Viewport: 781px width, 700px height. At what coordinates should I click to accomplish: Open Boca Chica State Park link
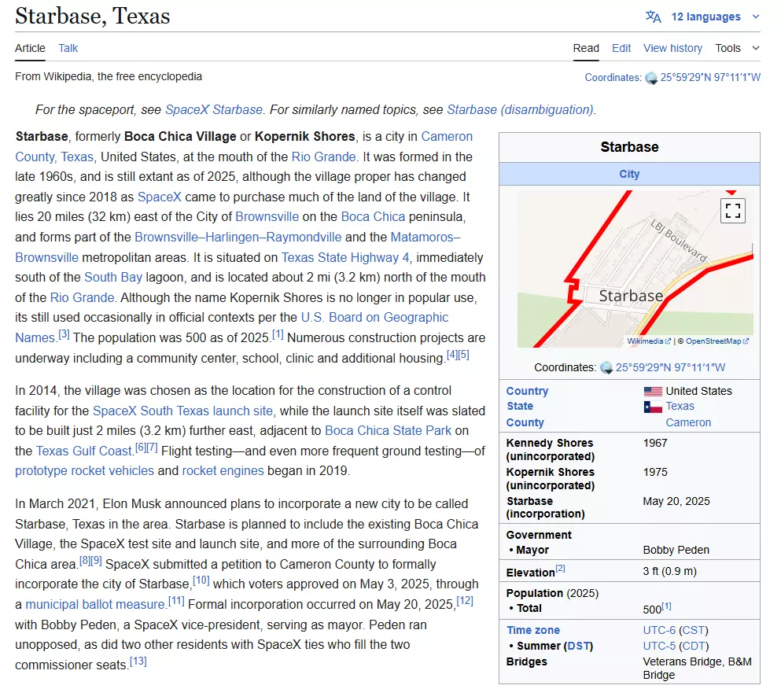[388, 430]
